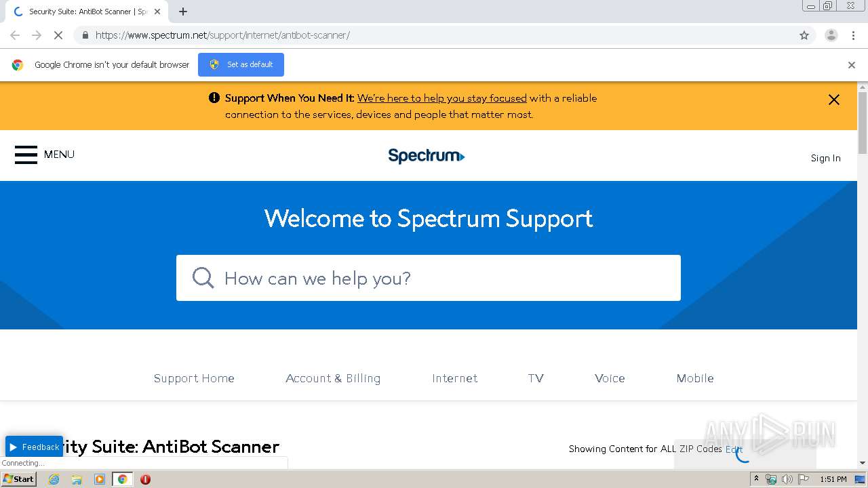Close the Security Suite browser tab
868x488 pixels.
tap(157, 12)
